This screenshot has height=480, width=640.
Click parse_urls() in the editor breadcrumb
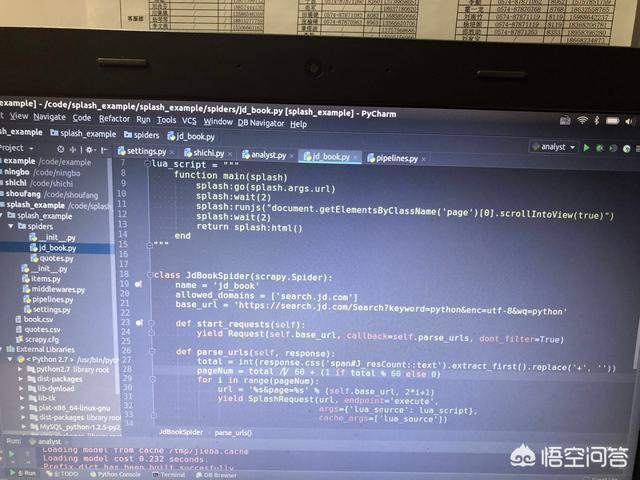coord(233,433)
